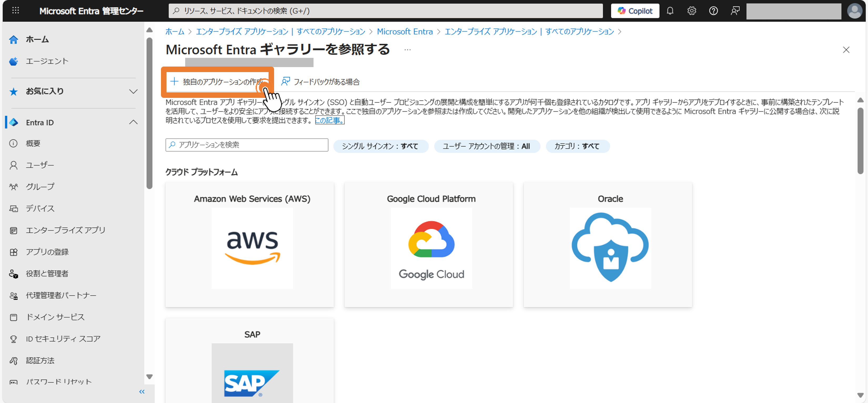Click the sidebar scrollbar thumb

(150, 113)
